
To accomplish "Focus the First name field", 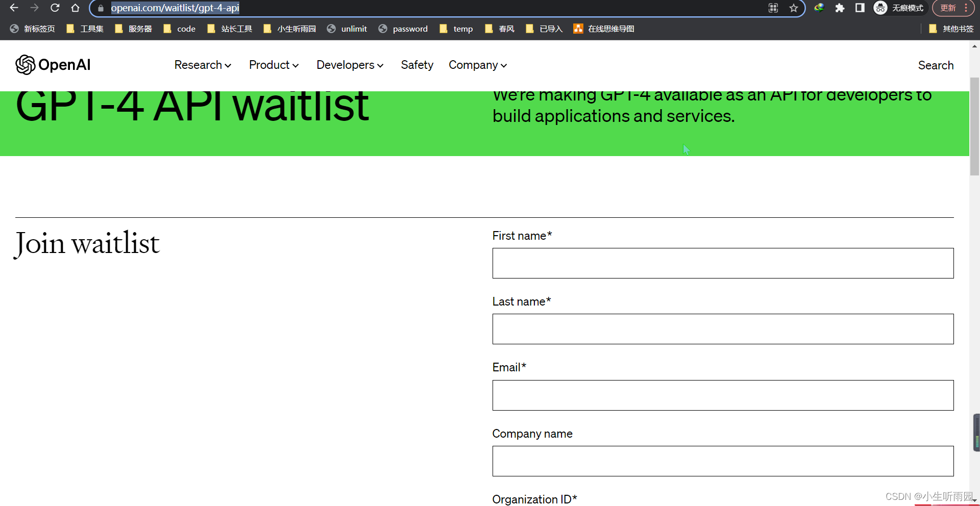I will tap(723, 263).
